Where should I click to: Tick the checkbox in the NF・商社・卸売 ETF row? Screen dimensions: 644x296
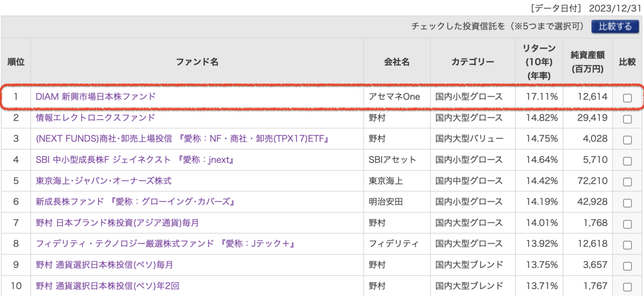point(627,139)
